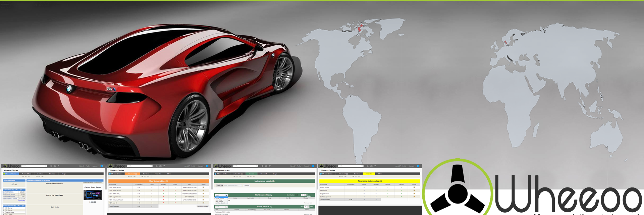Click AdminCP in the Financials screenshot header
Viewport: 644px width, 215px height.
398,166
